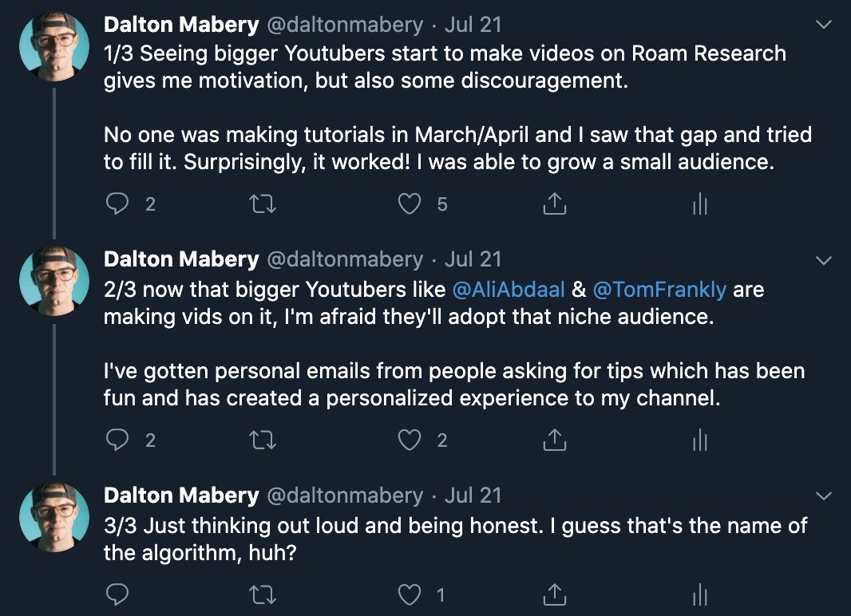Retweet the 1/3 tweet
The image size is (851, 616).
[x=263, y=204]
